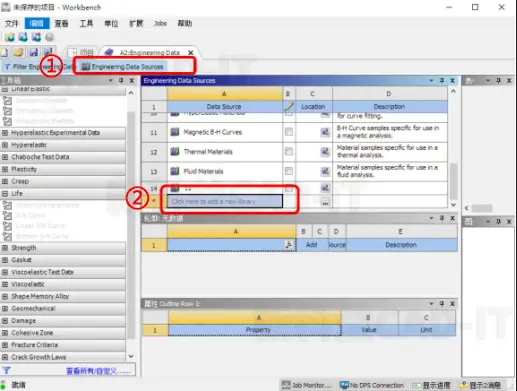Click the browse button in the new library row
Viewport: 517px width, 391px height.
point(325,201)
